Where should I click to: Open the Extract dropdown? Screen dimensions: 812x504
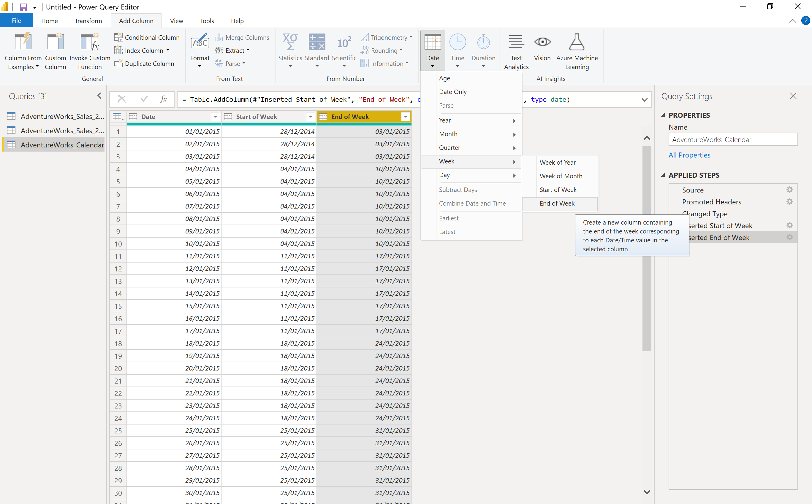[x=248, y=50]
